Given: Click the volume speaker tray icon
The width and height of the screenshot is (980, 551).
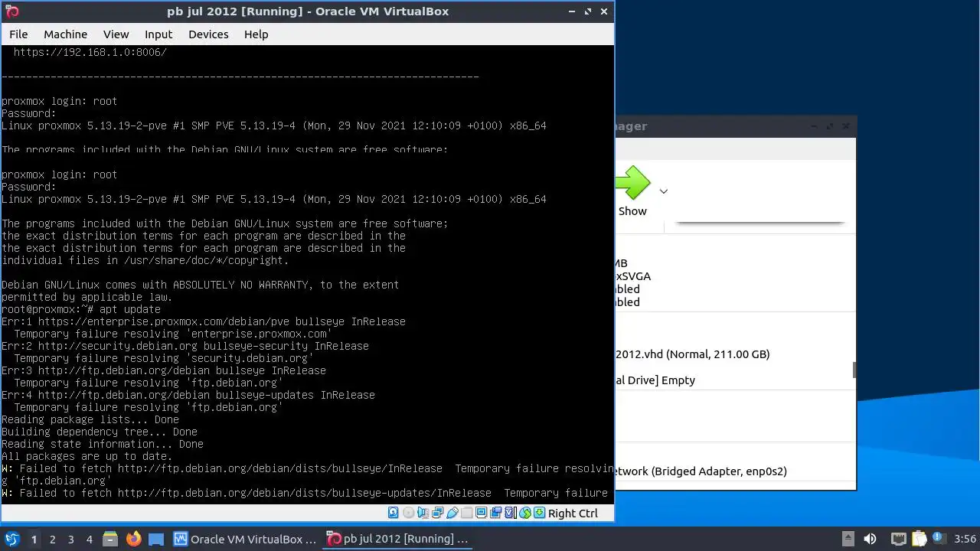Looking at the screenshot, I should [870, 540].
